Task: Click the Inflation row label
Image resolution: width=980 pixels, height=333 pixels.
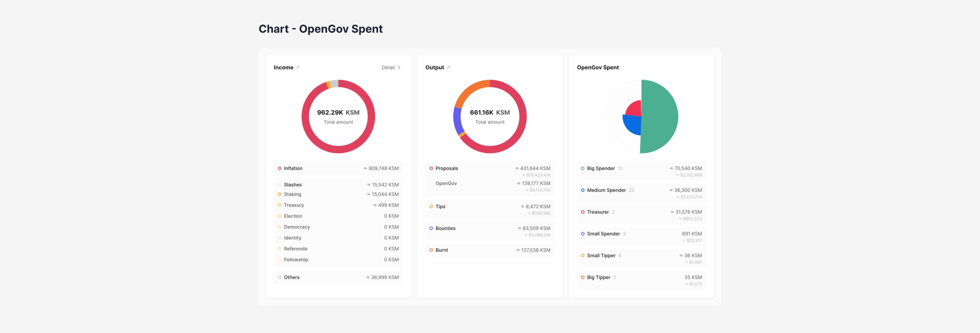Action: [293, 168]
